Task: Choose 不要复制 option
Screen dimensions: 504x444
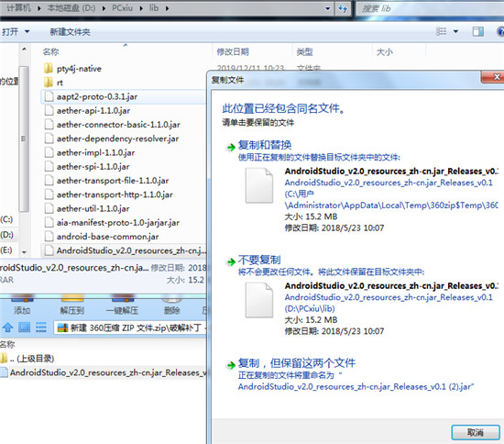Action: click(x=259, y=260)
